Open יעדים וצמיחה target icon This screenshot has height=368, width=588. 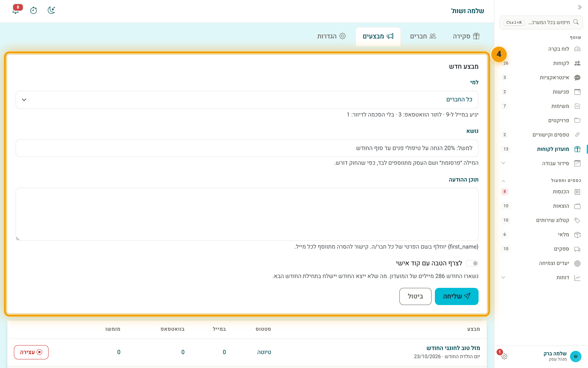coord(577,263)
